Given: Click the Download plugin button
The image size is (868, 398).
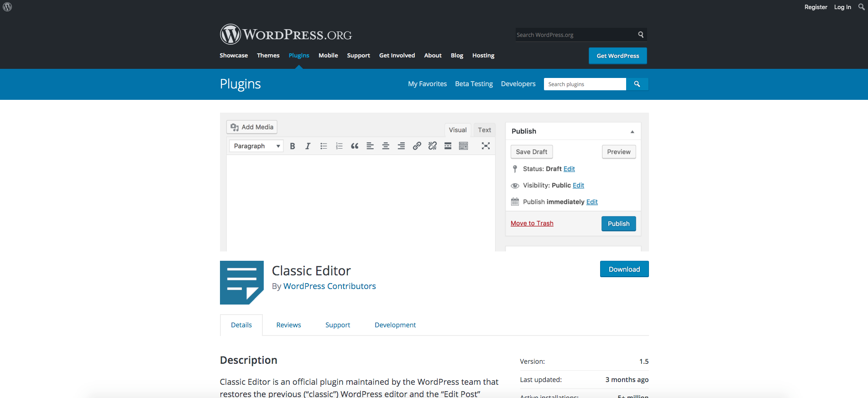Looking at the screenshot, I should (624, 269).
